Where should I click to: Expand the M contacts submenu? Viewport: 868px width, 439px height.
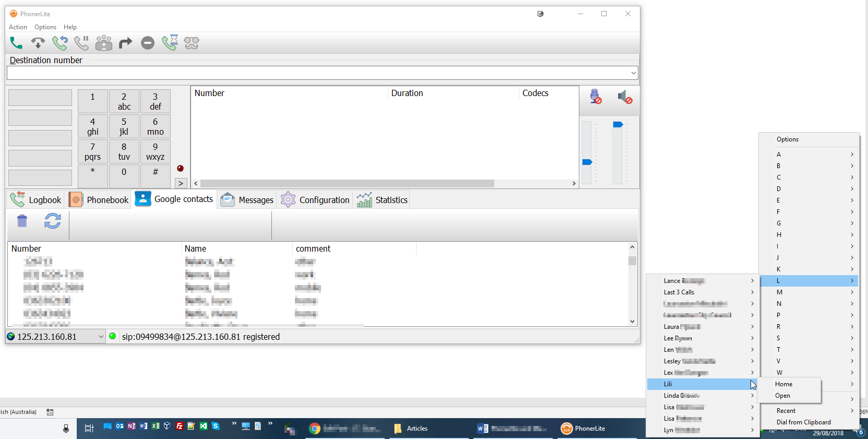click(x=809, y=292)
